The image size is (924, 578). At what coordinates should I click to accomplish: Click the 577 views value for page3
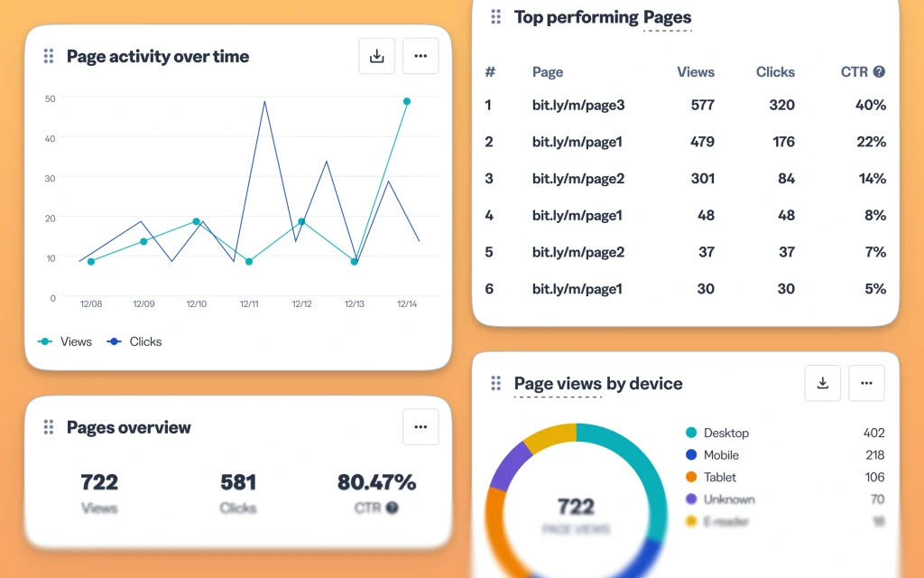click(702, 105)
